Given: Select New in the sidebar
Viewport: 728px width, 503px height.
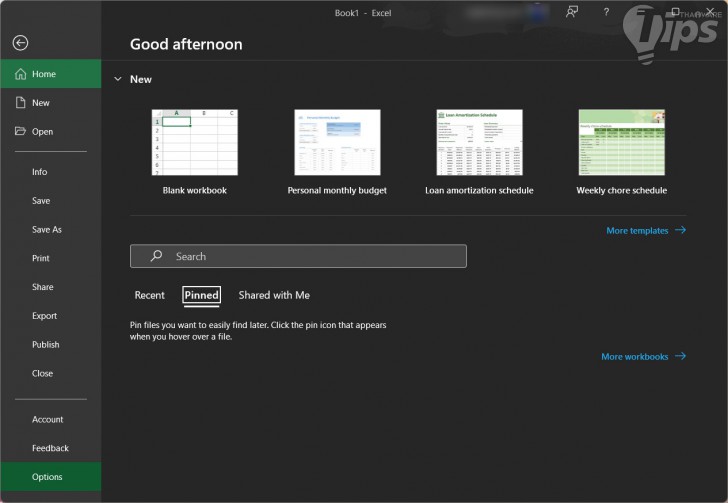Looking at the screenshot, I should point(51,103).
